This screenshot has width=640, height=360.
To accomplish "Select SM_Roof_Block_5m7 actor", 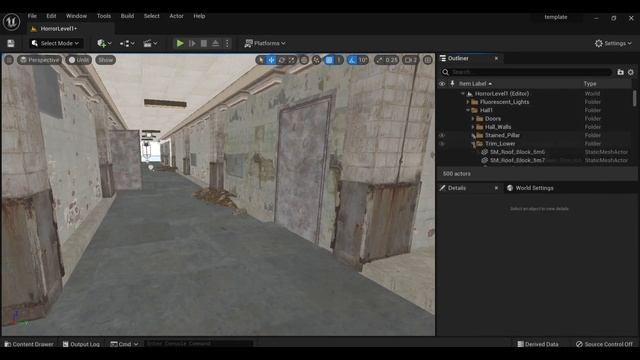I will 517,160.
